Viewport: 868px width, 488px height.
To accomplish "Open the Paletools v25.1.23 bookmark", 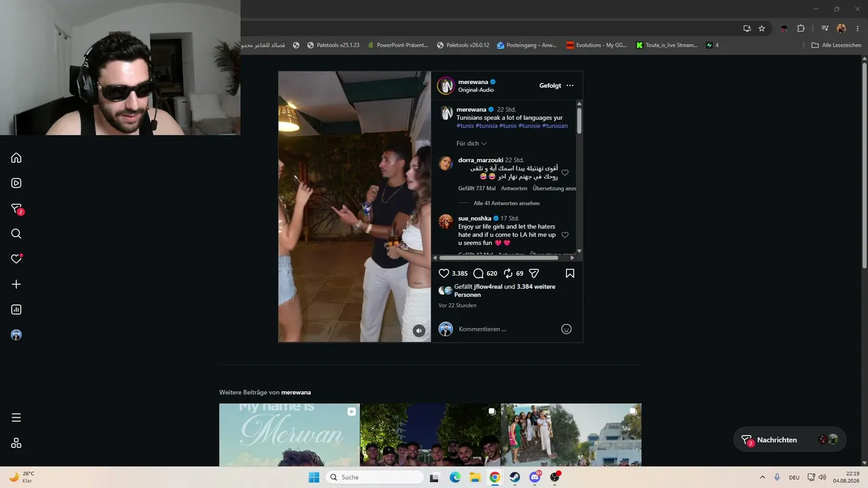I will click(332, 45).
